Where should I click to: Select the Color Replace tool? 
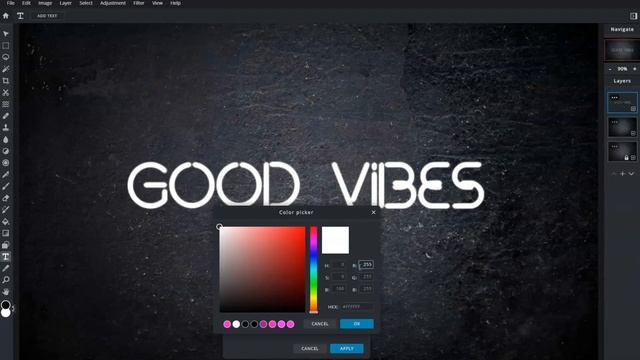pyautogui.click(x=6, y=210)
